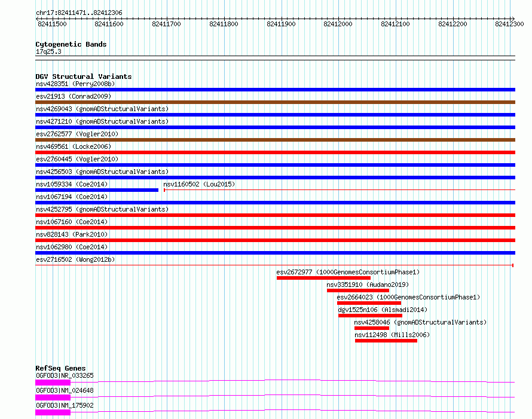Click ruler position 82411900
The height and width of the screenshot is (419, 532).
pos(281,24)
